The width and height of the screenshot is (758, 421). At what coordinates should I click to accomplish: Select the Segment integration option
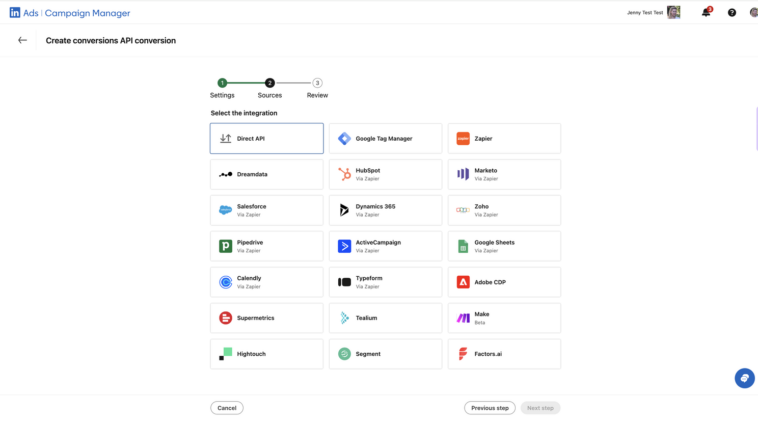(x=385, y=354)
